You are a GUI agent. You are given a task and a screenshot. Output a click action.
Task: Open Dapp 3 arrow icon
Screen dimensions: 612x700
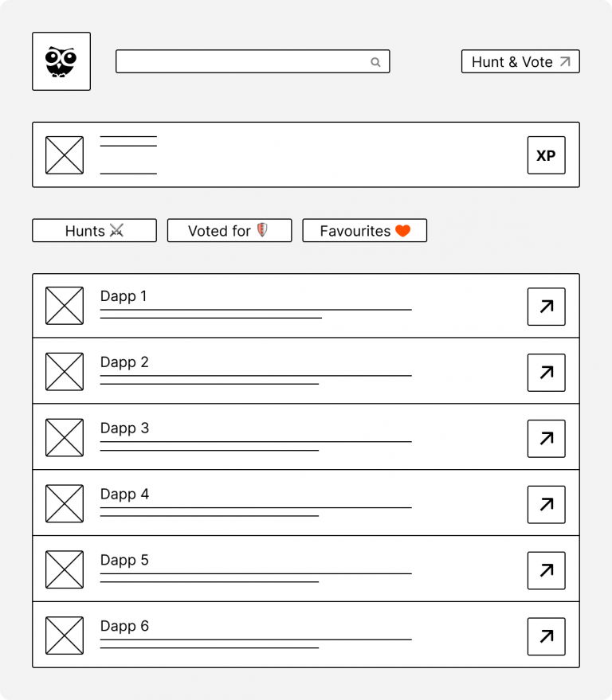pyautogui.click(x=547, y=439)
